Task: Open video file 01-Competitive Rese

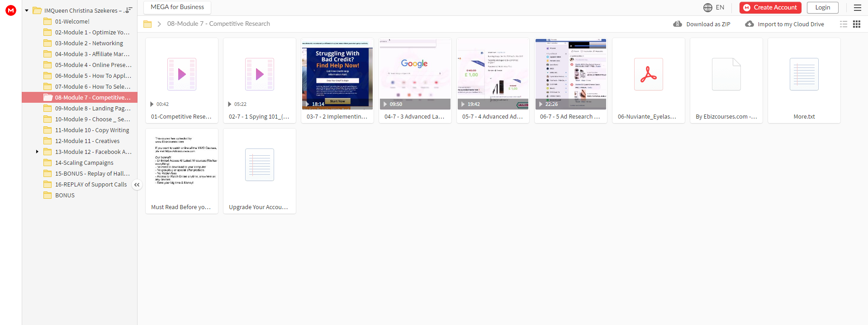Action: coord(182,81)
